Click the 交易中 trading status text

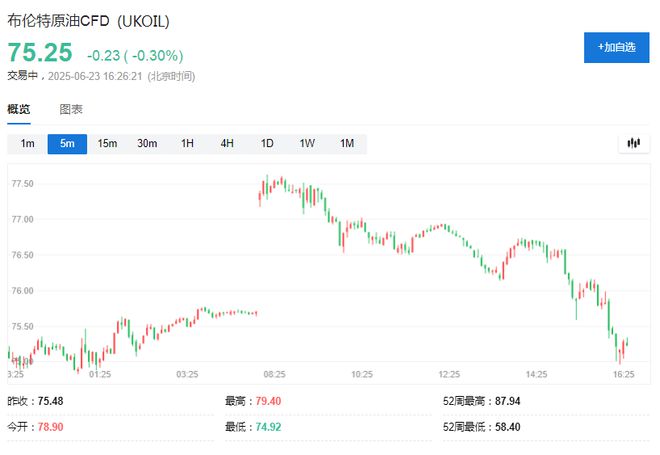(x=23, y=76)
